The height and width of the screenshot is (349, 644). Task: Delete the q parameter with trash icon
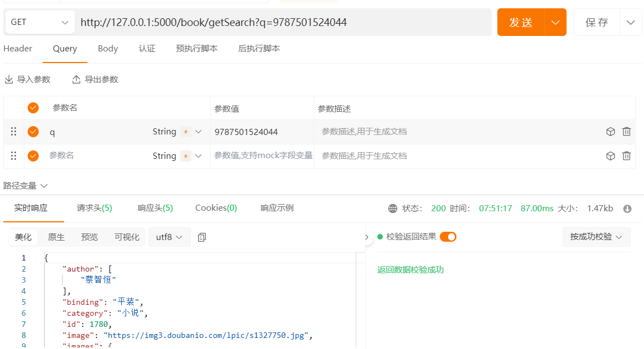626,132
